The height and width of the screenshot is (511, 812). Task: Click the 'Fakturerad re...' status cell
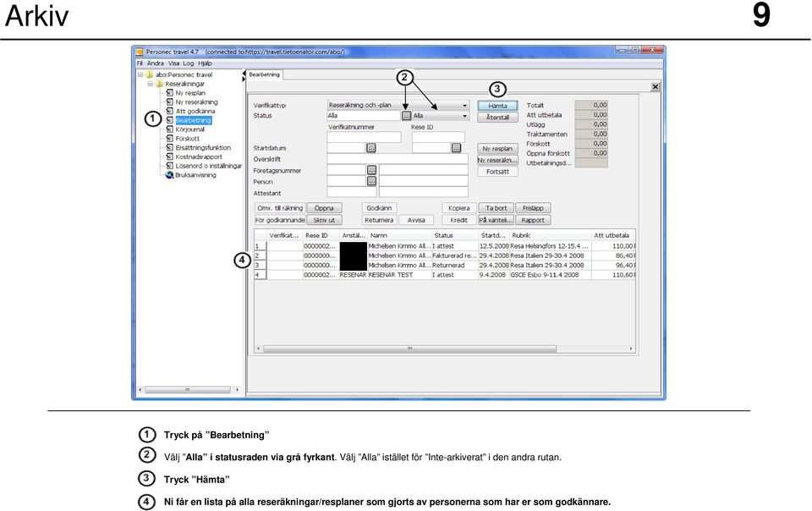coord(454,255)
